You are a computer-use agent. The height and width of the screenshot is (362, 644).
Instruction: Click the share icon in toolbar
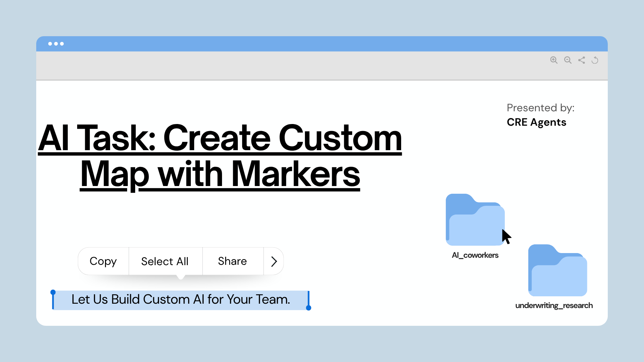(582, 60)
